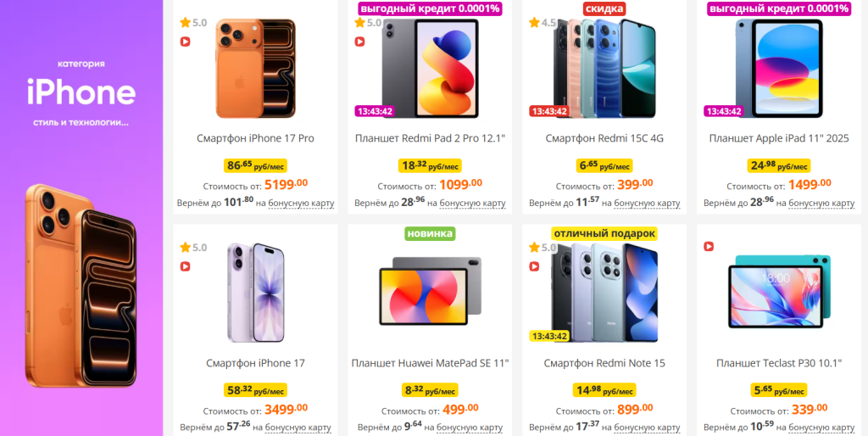Viewport: 868px width, 436px height.
Task: Click the video icon on Teclast P30 card
Action: 709,247
